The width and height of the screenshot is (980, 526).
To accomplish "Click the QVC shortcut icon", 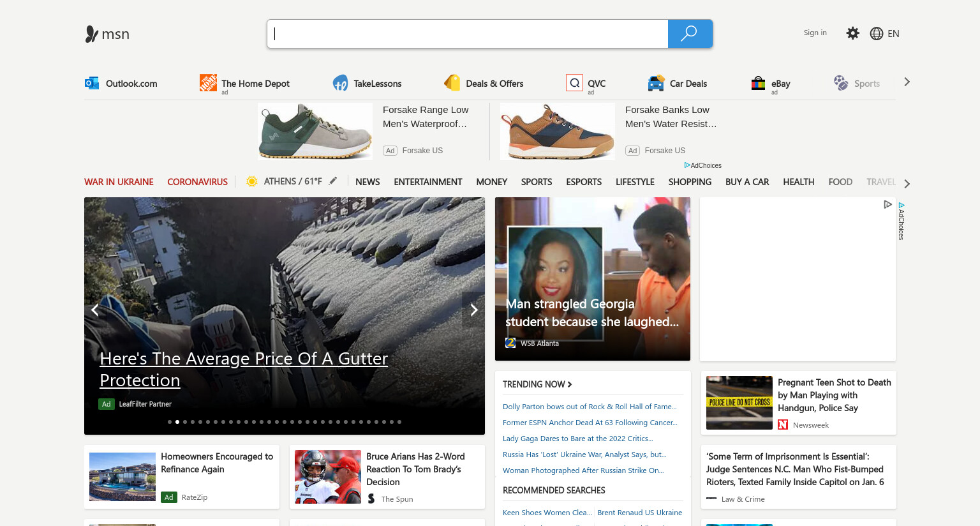I will tap(574, 82).
